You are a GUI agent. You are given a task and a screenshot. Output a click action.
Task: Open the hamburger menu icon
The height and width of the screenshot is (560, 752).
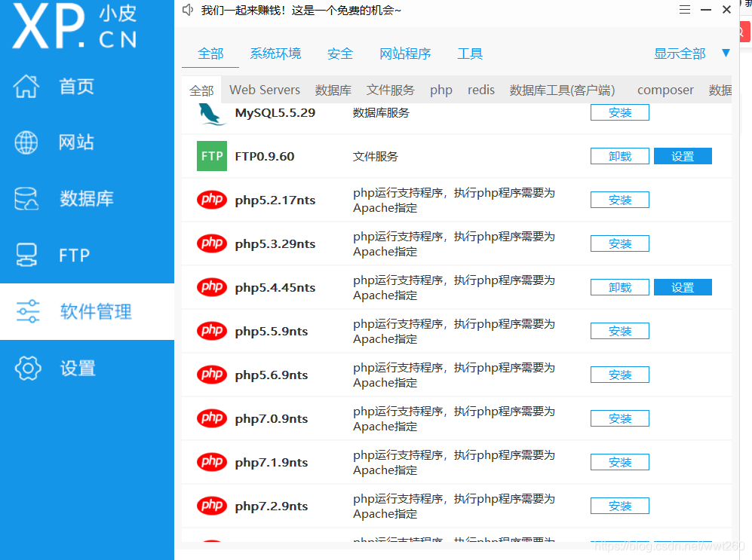(685, 10)
